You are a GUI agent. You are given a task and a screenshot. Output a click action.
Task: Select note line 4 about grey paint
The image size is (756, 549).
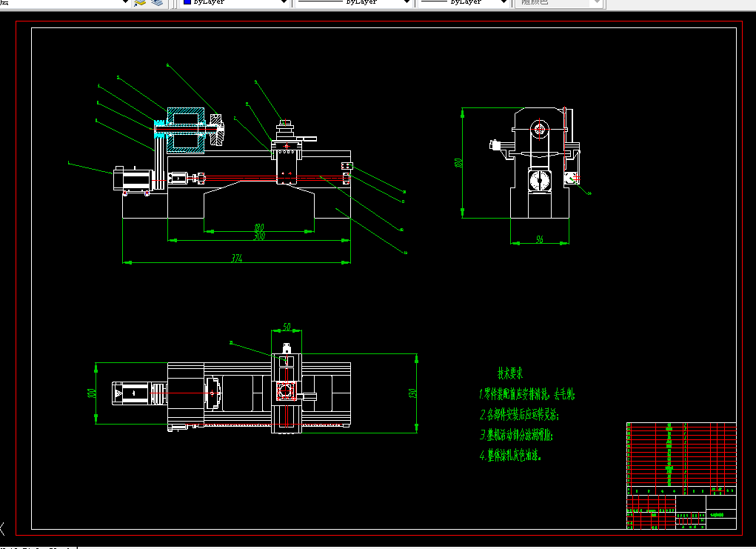coord(511,455)
